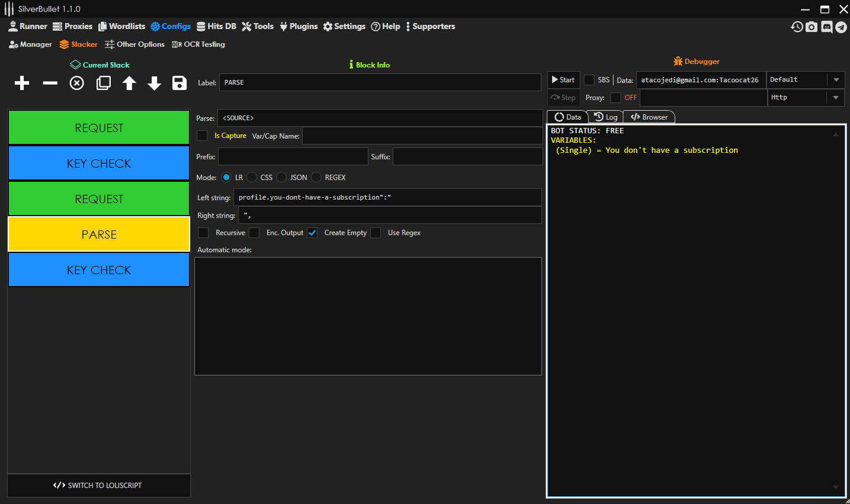The width and height of the screenshot is (850, 504).
Task: Save the config with the floppy disk icon
Action: point(179,83)
